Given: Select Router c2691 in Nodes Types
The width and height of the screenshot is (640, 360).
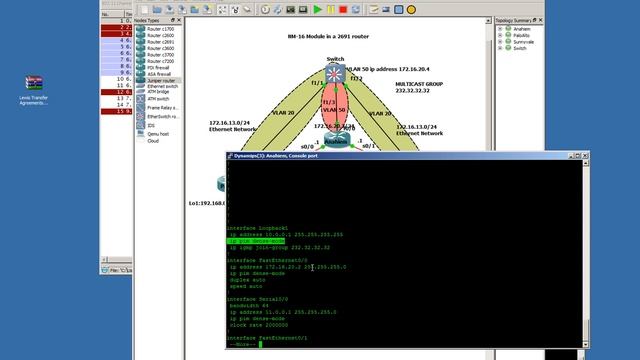Looking at the screenshot, I should point(158,42).
